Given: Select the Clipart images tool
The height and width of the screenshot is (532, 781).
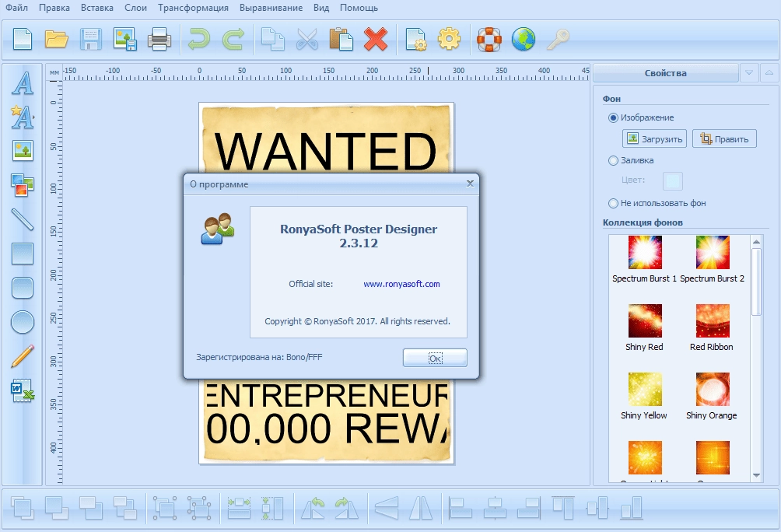Looking at the screenshot, I should [23, 185].
